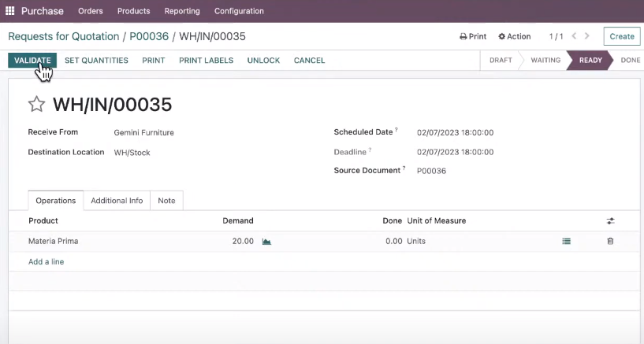
Task: Click Print Labels button
Action: coord(207,61)
